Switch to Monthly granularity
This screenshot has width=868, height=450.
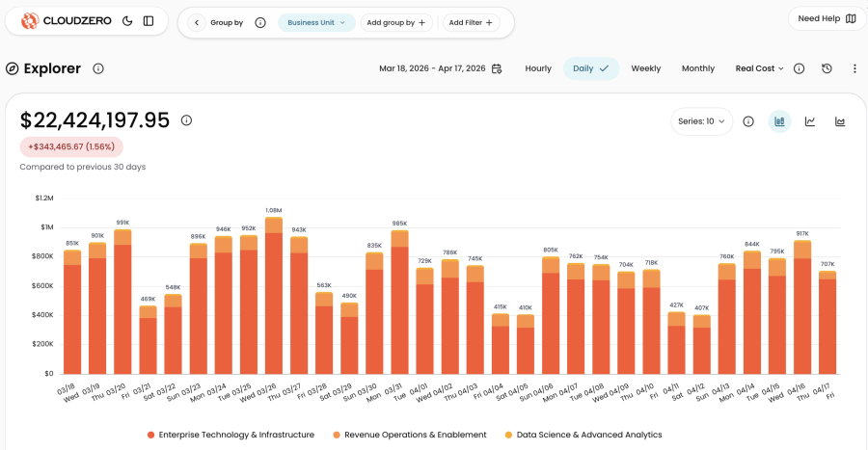(x=698, y=68)
